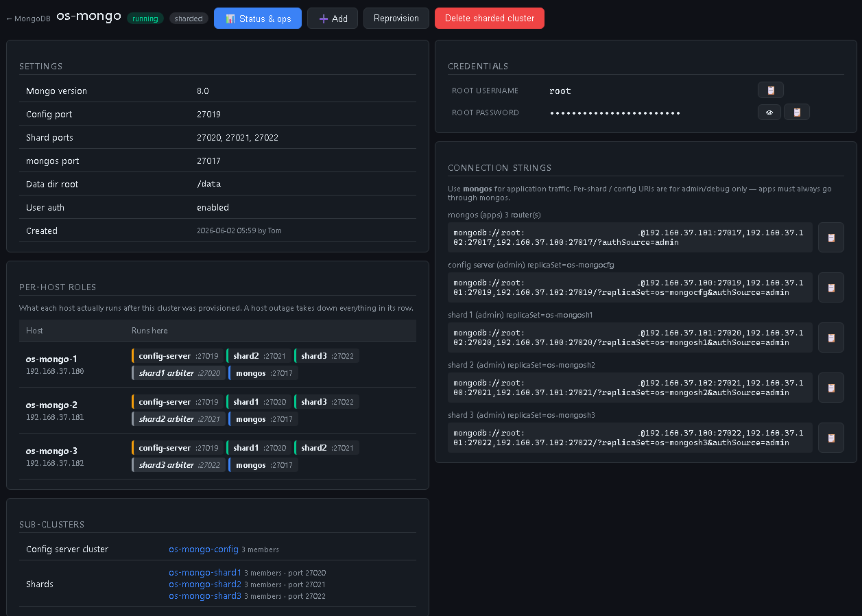Screen dimensions: 862x616
Task: Click config-server tag in os-mongo-1 row
Action: click(178, 356)
